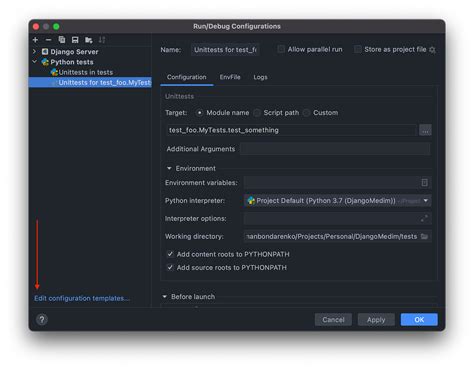Expand Django Server tree node
This screenshot has width=474, height=369.
pos(35,52)
